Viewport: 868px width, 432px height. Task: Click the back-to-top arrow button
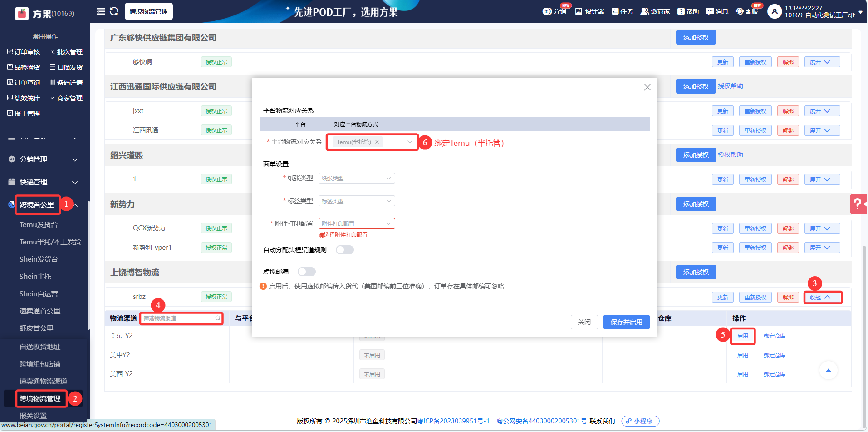tap(828, 370)
